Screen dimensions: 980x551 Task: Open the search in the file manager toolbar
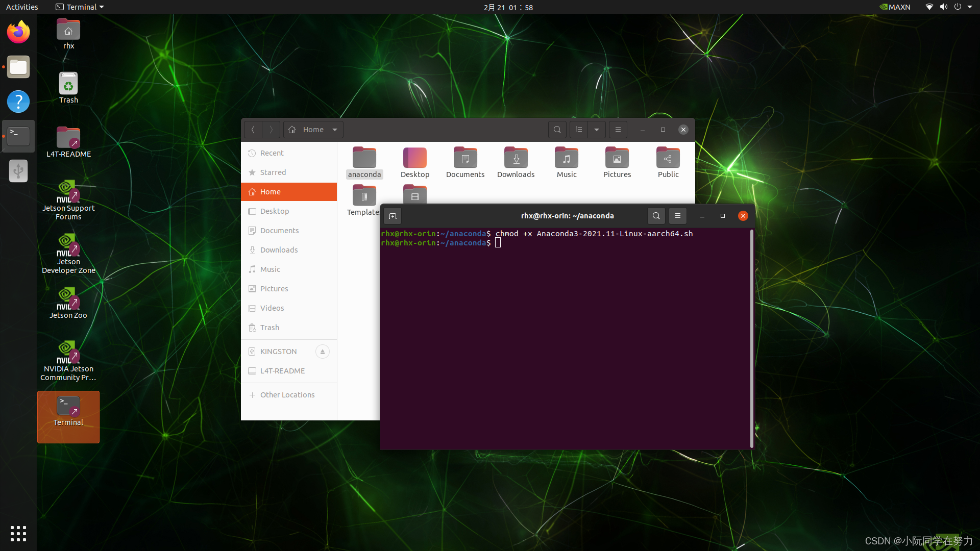(x=557, y=129)
